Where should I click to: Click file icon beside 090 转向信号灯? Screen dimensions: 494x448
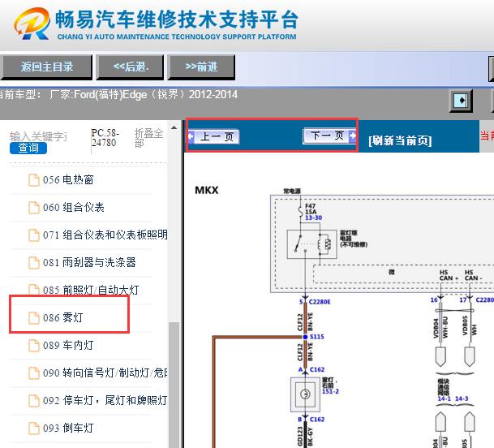point(34,373)
